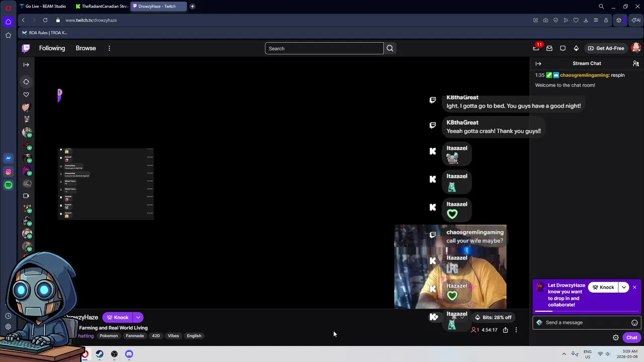644x362 pixels.
Task: Click the Get Ad-Free button
Action: (606, 48)
